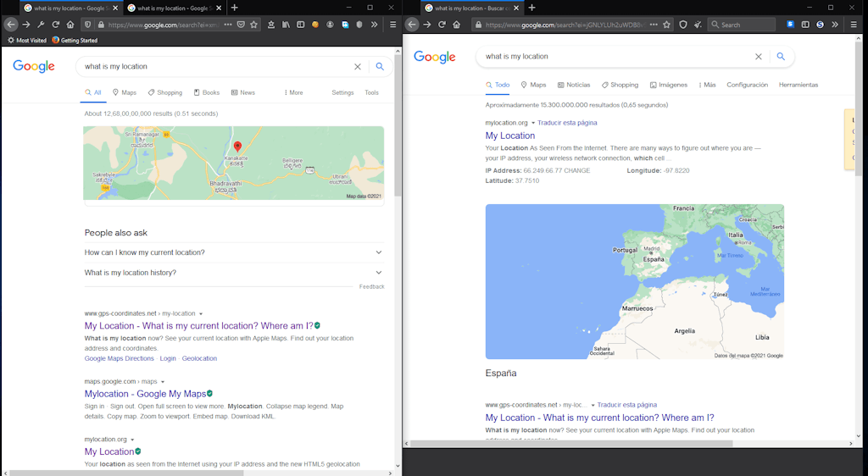This screenshot has height=476, width=868.
Task: Close the second tab in left window
Action: 219,8
